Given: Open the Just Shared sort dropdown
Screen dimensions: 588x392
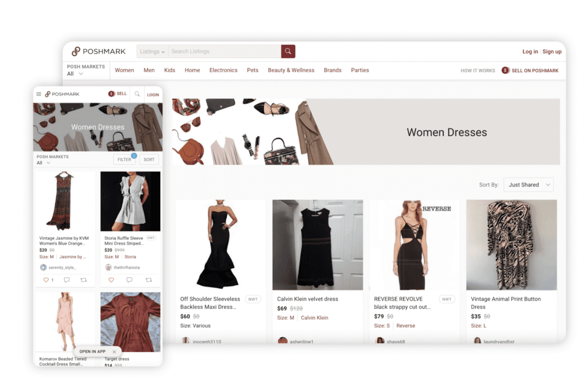Looking at the screenshot, I should coord(528,185).
